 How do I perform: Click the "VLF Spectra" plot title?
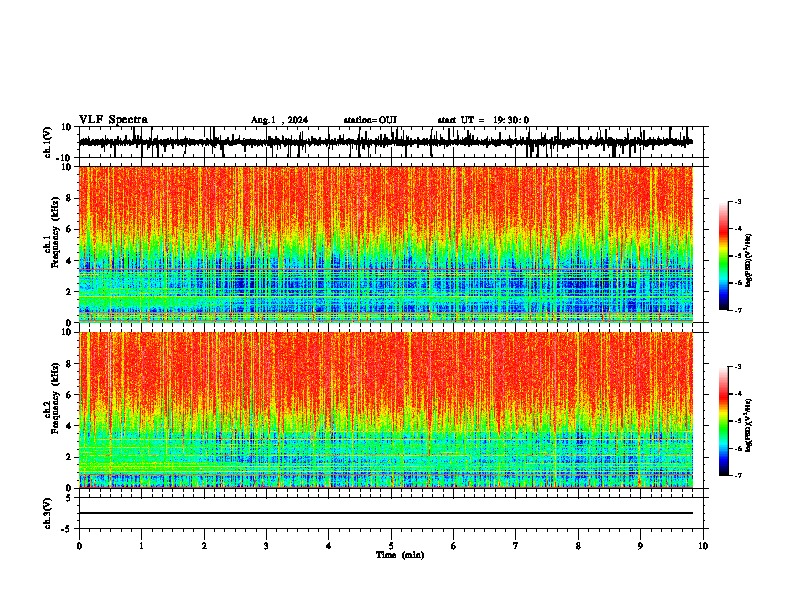[113, 119]
